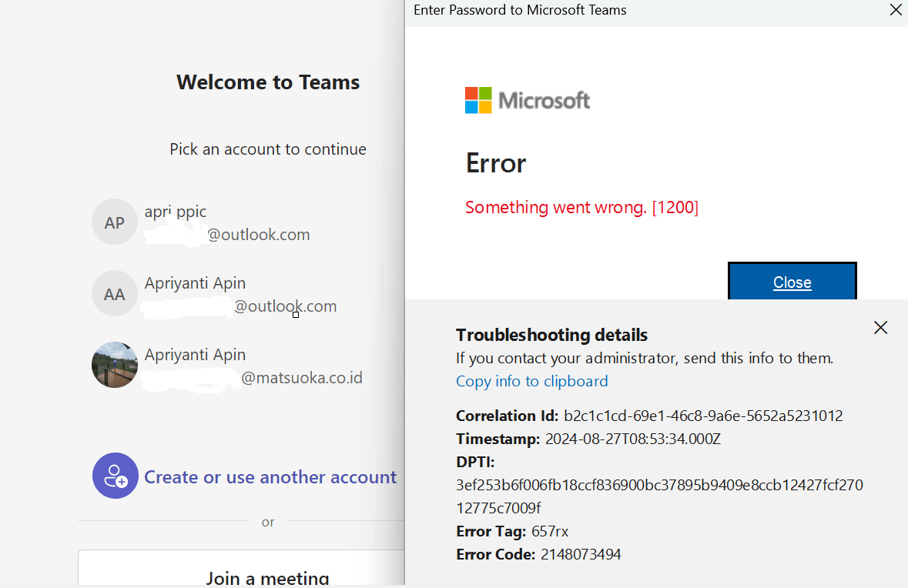Click the Troubleshooting details heading
Viewport: 908px width, 588px height.
click(x=551, y=335)
